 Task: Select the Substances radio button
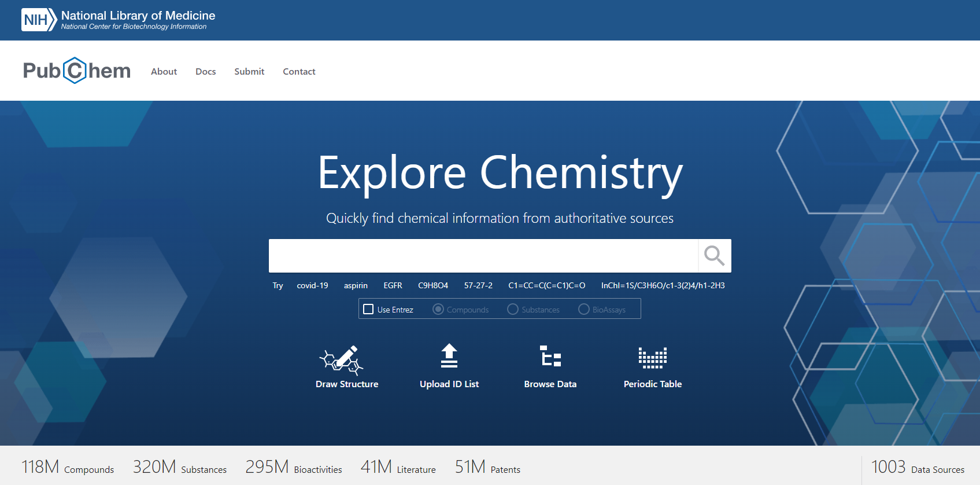coord(513,309)
